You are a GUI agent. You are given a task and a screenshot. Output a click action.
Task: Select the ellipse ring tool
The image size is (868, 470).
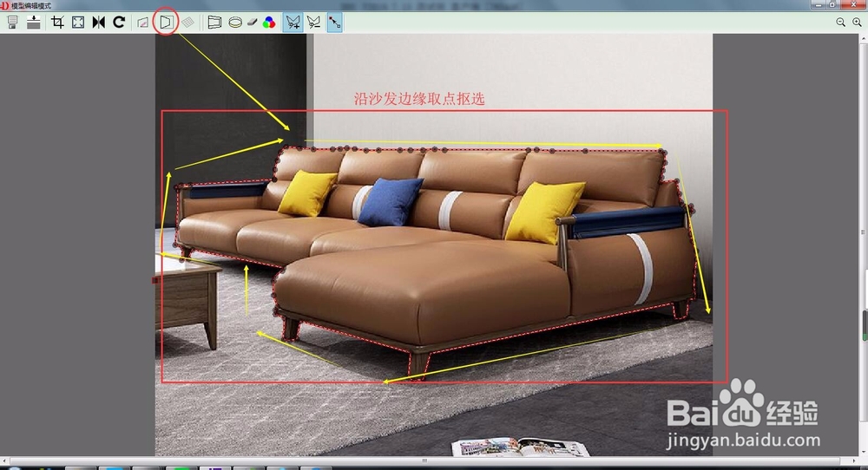tap(235, 23)
